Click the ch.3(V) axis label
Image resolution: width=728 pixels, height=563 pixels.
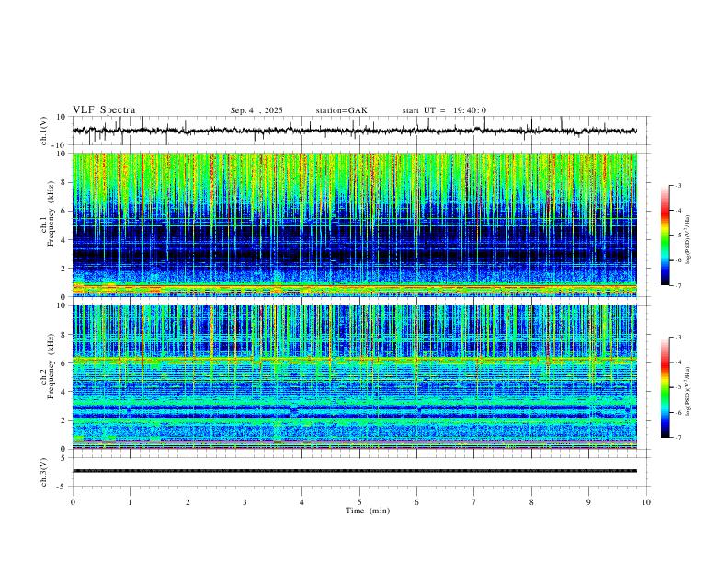coord(43,473)
